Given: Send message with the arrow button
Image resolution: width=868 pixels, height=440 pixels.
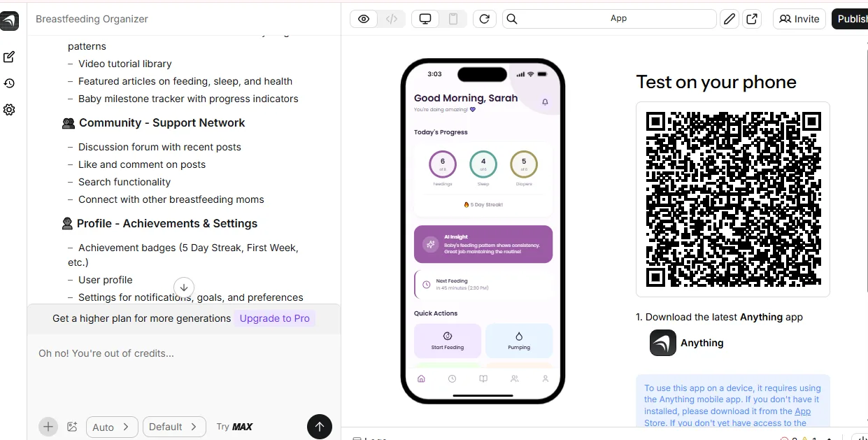Looking at the screenshot, I should pyautogui.click(x=320, y=427).
